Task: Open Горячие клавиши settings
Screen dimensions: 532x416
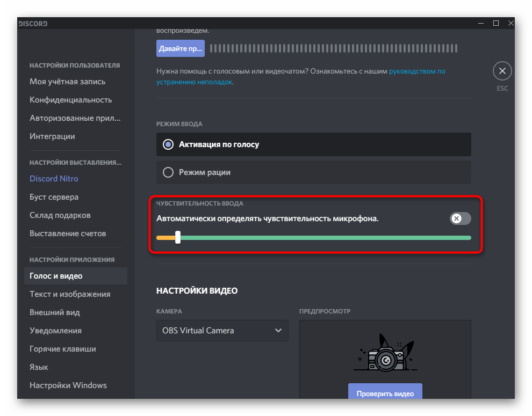Action: pyautogui.click(x=63, y=349)
